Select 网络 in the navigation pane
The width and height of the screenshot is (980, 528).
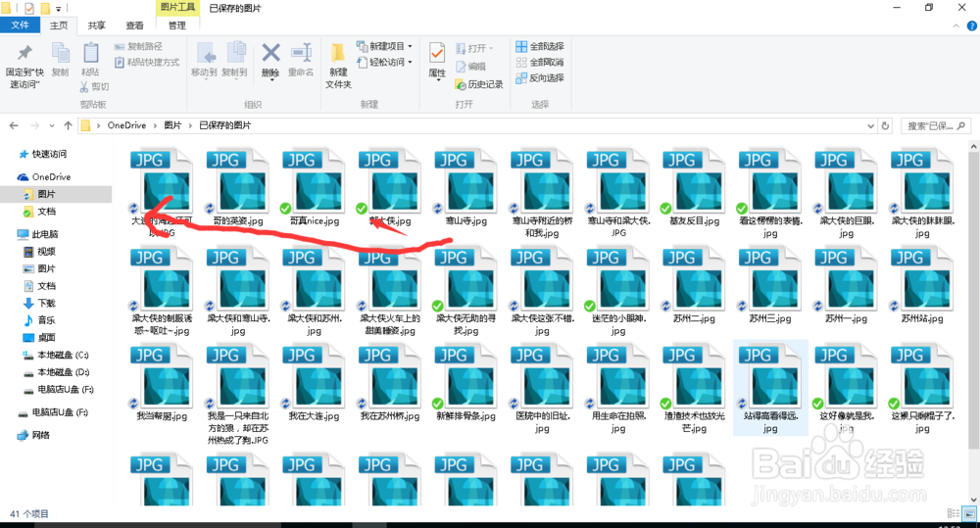[40, 435]
